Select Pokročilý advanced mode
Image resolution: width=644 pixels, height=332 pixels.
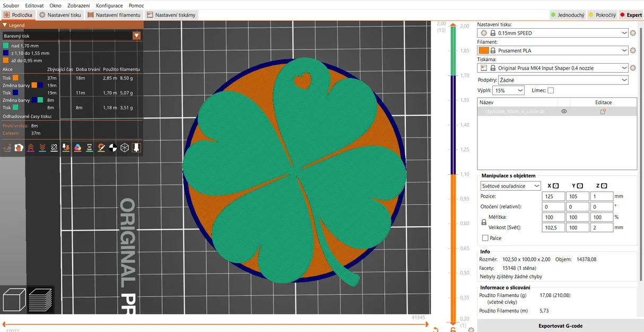tap(602, 15)
